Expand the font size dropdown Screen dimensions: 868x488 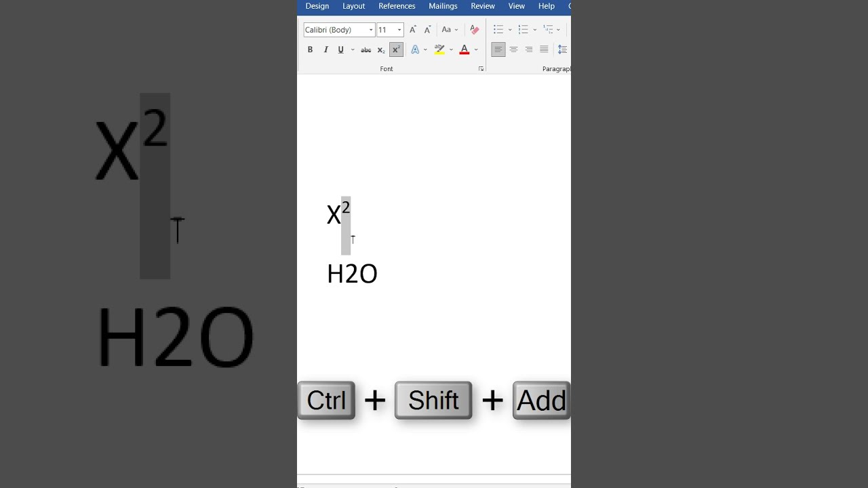pos(399,30)
